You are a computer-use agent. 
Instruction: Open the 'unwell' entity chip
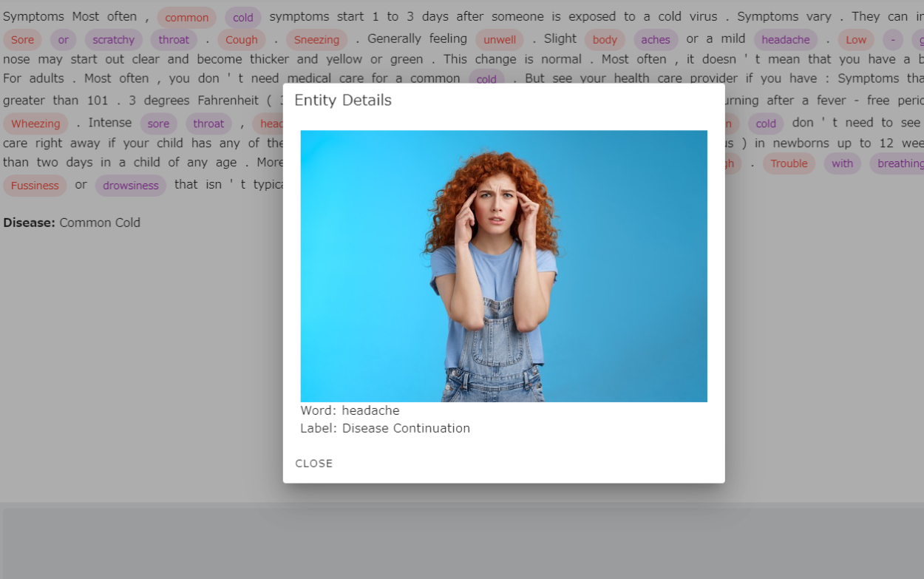[x=500, y=40]
